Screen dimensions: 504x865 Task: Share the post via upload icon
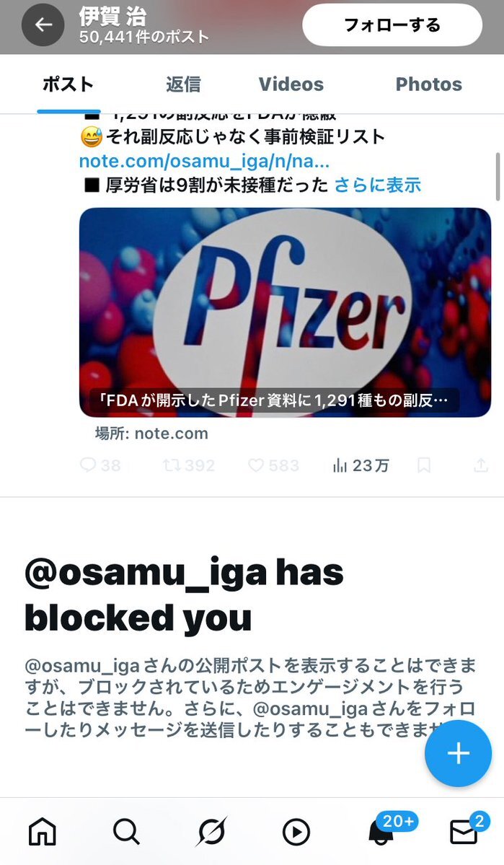481,465
